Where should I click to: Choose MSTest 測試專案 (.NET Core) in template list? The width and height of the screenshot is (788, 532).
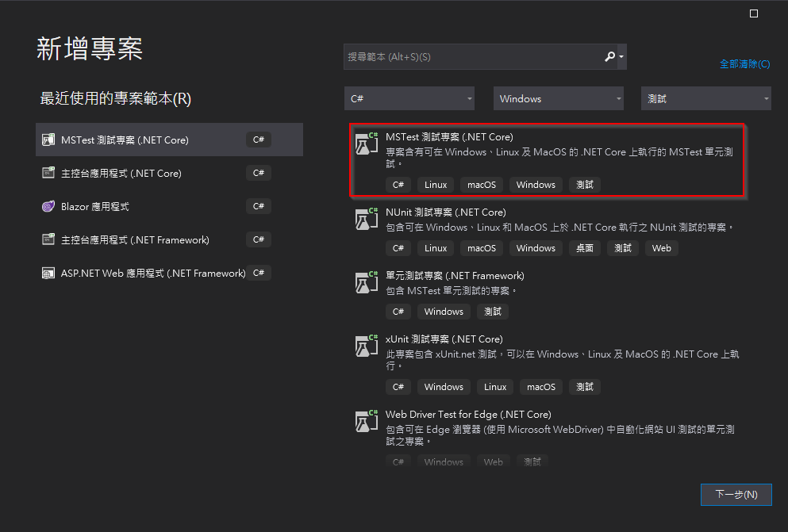[547, 159]
